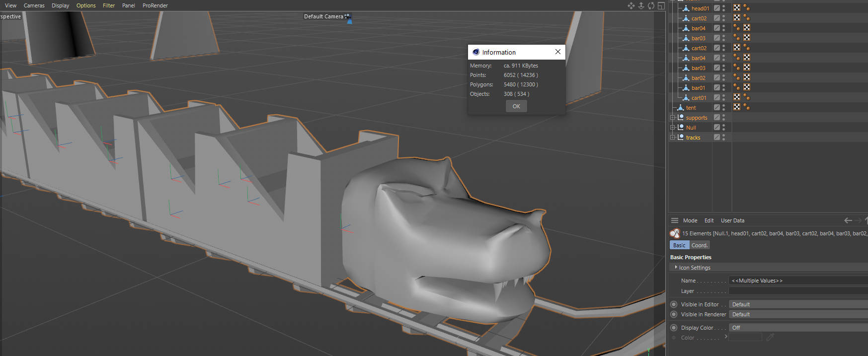The height and width of the screenshot is (356, 868).
Task: Toggle the layer box for bar01
Action: click(717, 88)
